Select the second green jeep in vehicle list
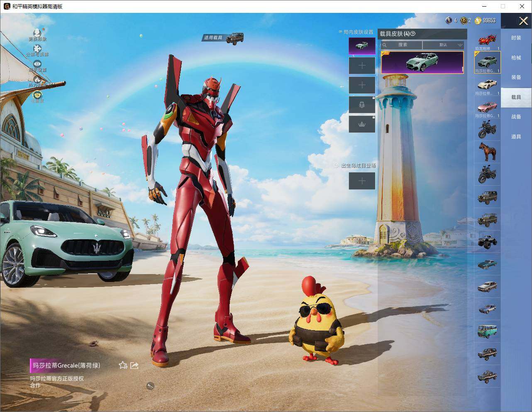This screenshot has width=532, height=412. coord(488,219)
